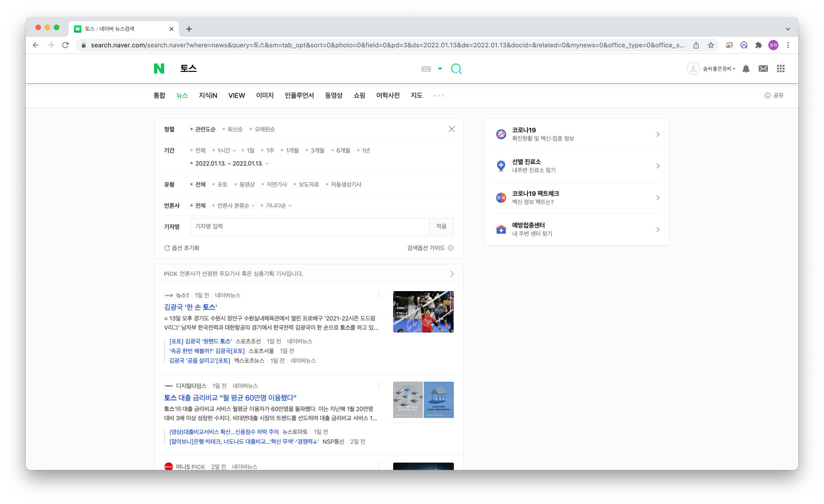Viewport: 824px width, 504px height.
Task: Open the 코로나19 info card
Action: pyautogui.click(x=577, y=134)
